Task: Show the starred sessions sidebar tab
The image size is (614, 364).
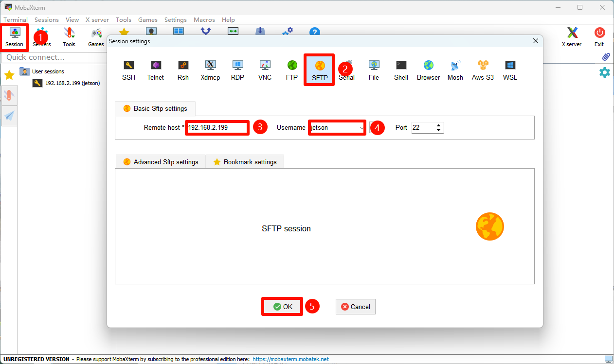Action: (9, 75)
